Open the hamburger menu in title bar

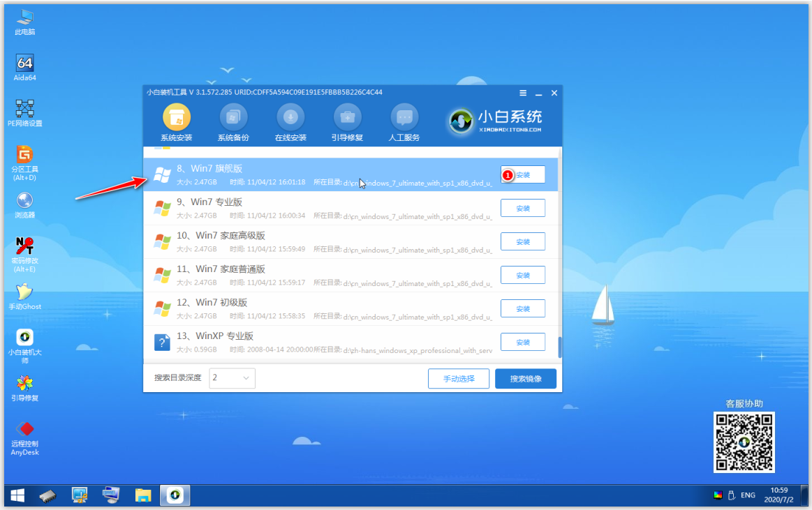523,93
